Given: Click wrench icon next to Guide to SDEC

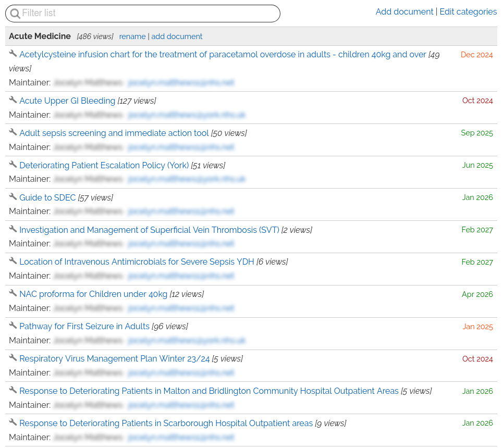Looking at the screenshot, I should (x=13, y=197).
